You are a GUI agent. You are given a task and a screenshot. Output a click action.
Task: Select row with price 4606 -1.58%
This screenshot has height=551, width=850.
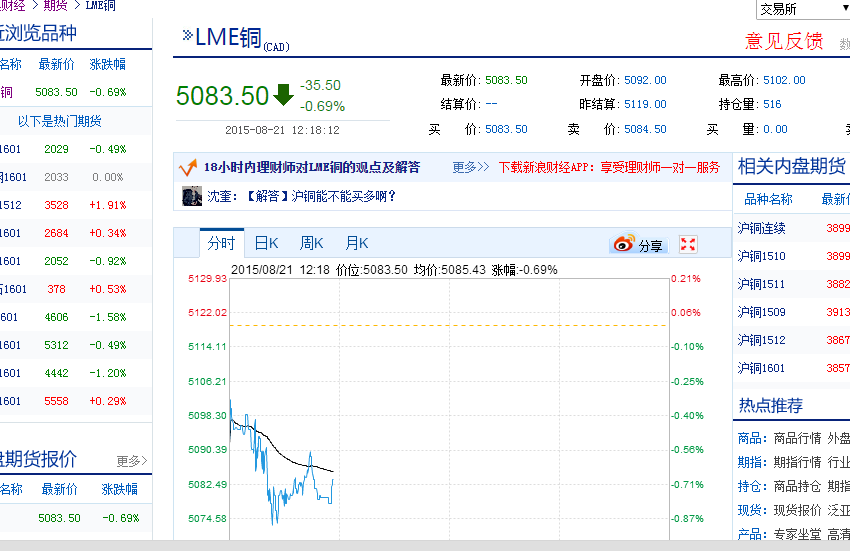point(75,317)
